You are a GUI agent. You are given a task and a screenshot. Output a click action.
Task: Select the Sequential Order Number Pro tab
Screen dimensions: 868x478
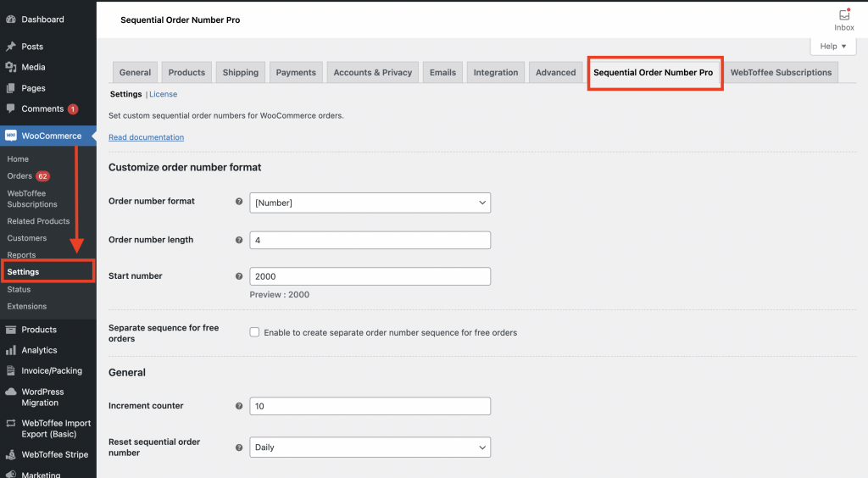[654, 73]
